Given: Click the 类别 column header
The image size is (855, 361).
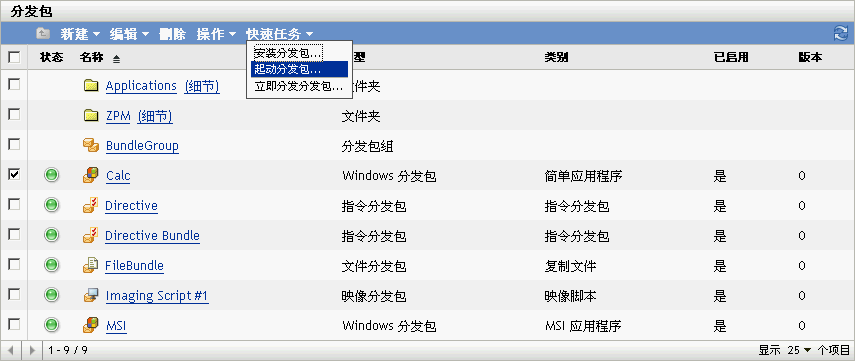Looking at the screenshot, I should point(556,57).
